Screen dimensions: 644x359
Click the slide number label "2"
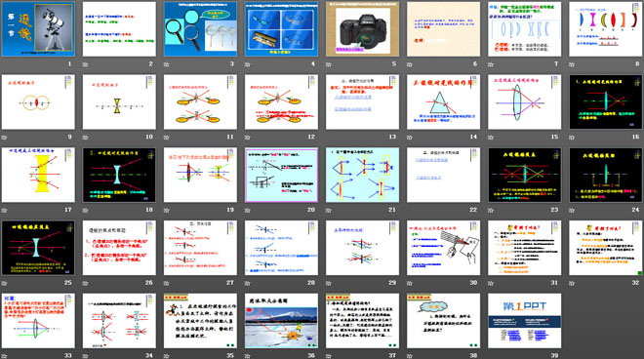[x=150, y=63]
